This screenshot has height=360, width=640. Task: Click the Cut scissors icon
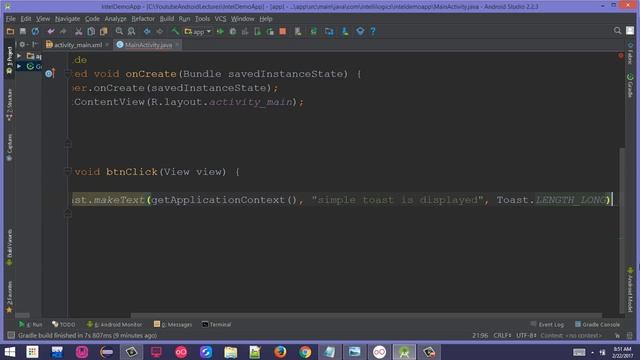tap(78, 31)
